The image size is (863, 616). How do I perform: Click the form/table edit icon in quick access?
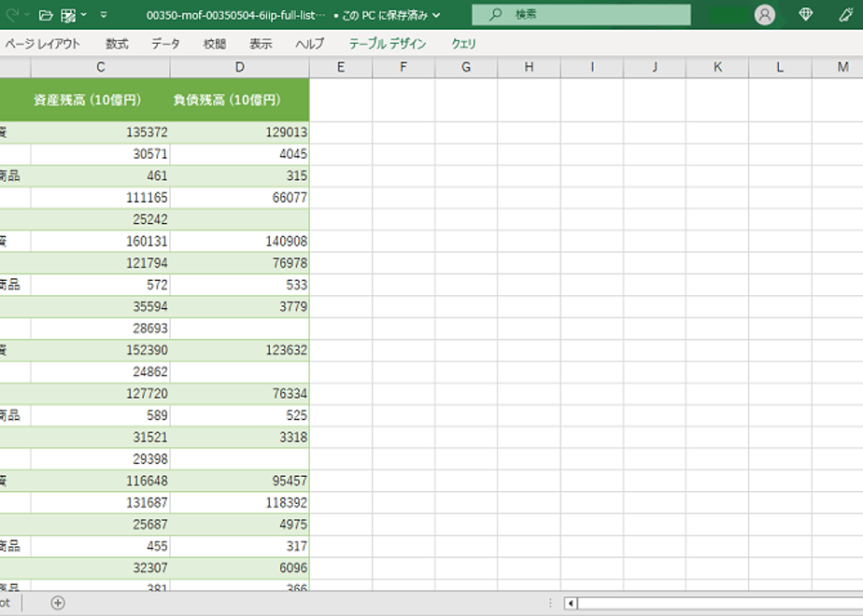[x=68, y=15]
